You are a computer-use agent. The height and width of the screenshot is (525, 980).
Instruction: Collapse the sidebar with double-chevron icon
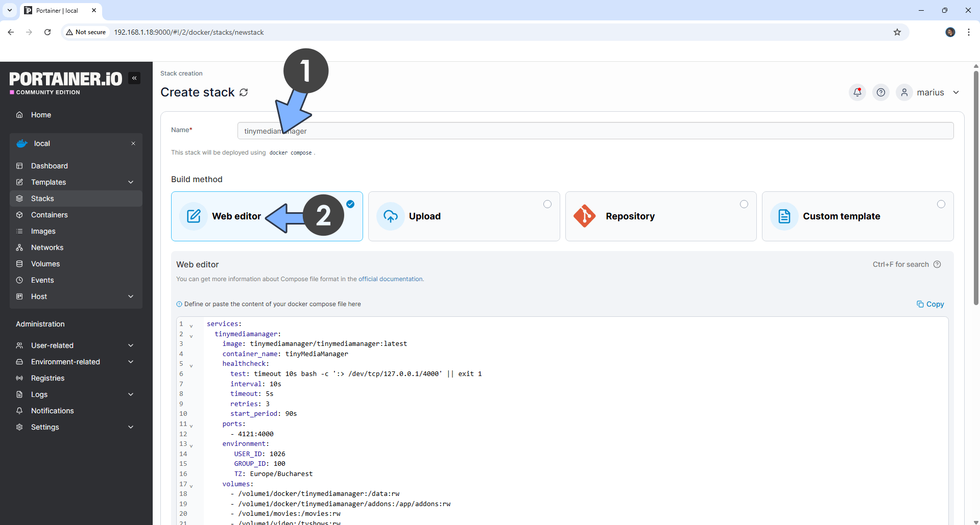click(134, 78)
